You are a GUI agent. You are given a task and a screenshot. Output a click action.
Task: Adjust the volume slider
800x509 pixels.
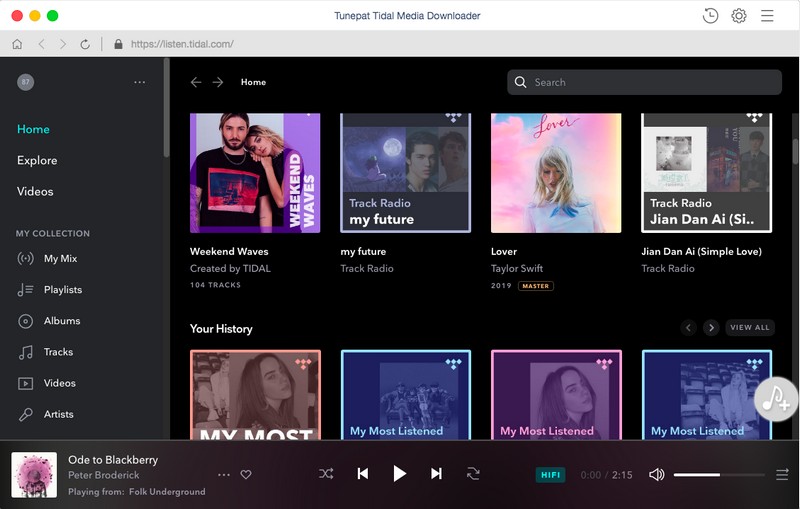(719, 475)
